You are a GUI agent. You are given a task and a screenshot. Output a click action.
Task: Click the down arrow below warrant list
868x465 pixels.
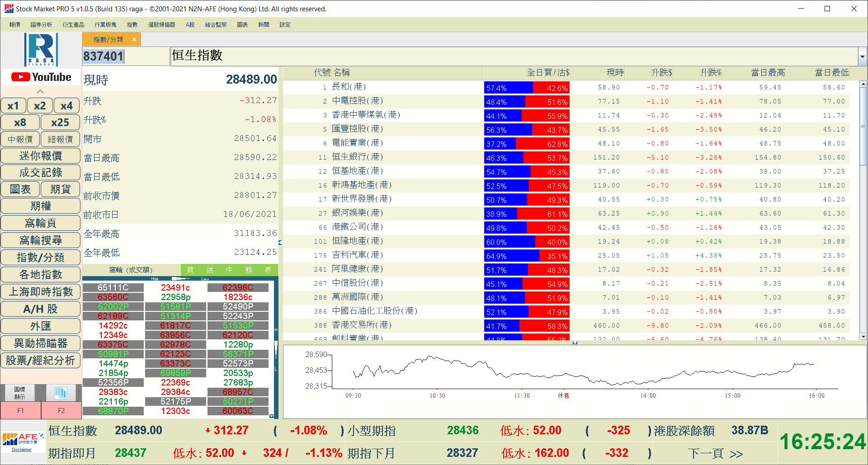[x=271, y=416]
